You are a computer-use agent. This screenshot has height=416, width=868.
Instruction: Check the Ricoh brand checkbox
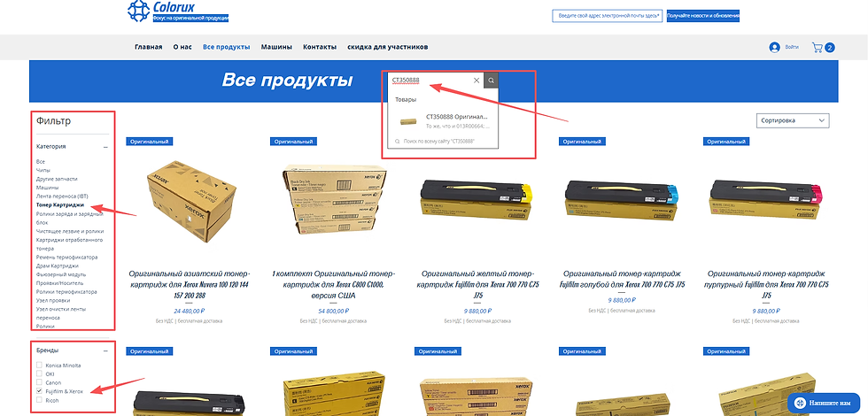coord(39,399)
